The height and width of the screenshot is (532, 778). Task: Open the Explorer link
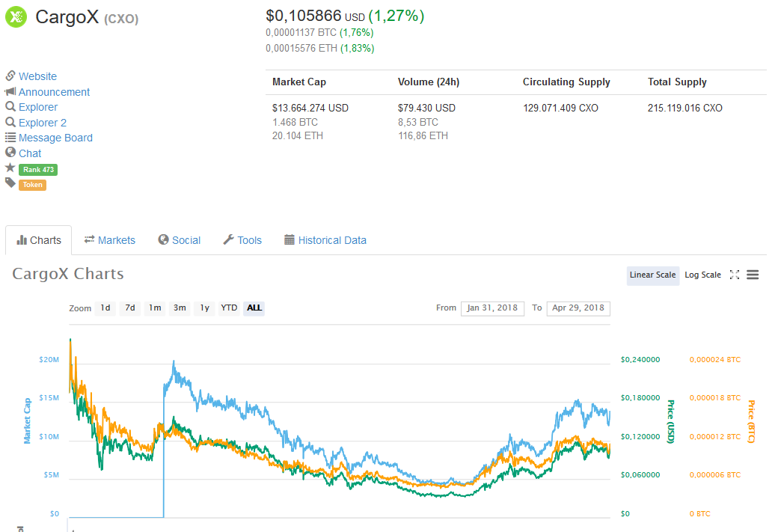(x=38, y=107)
